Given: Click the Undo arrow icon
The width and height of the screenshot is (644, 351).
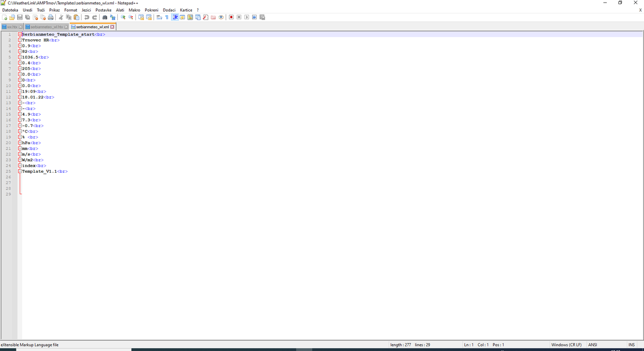Looking at the screenshot, I should (x=87, y=17).
